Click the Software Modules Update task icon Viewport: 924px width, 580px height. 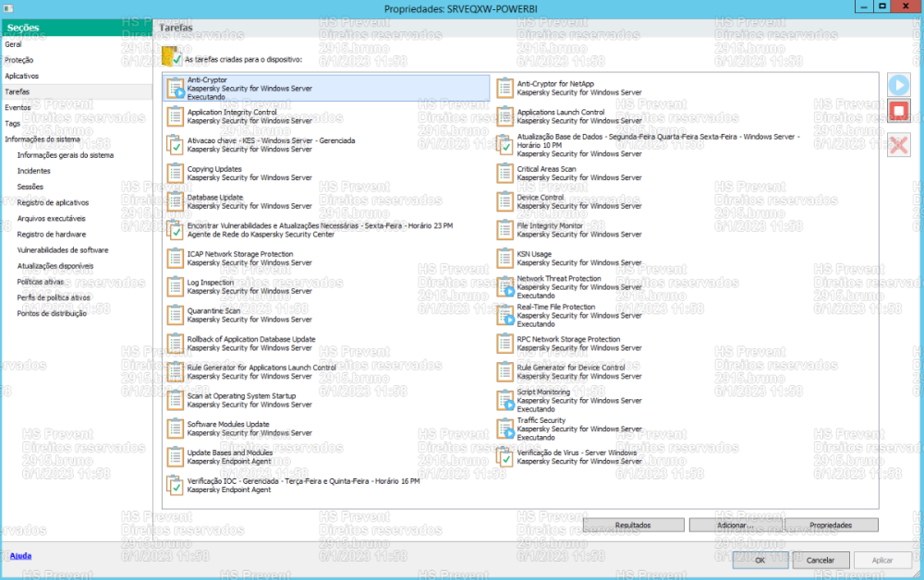point(175,429)
